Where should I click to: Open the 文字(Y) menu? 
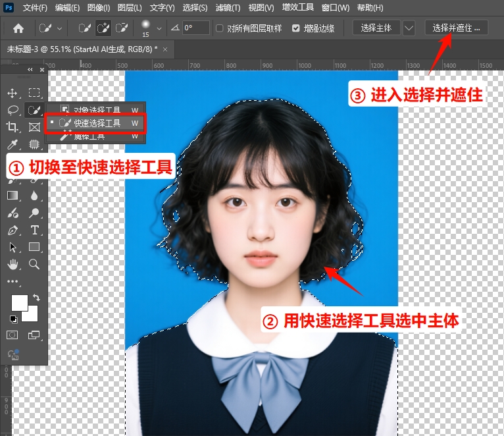point(162,7)
